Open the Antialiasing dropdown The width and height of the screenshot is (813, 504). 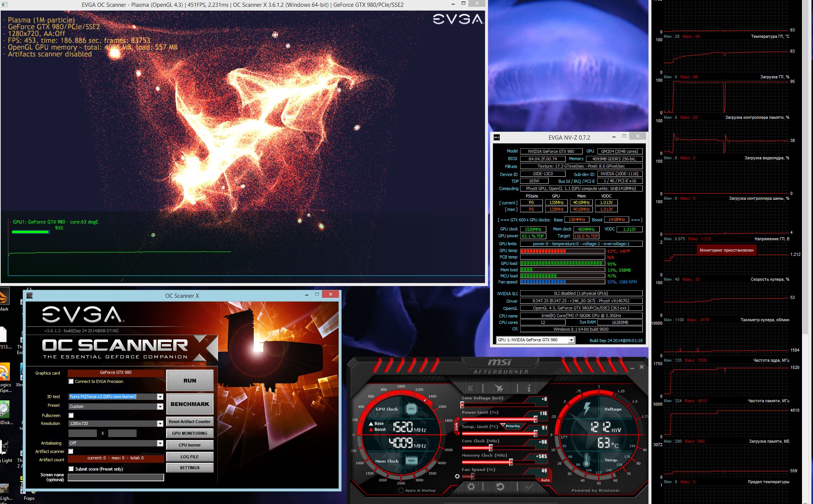[160, 443]
